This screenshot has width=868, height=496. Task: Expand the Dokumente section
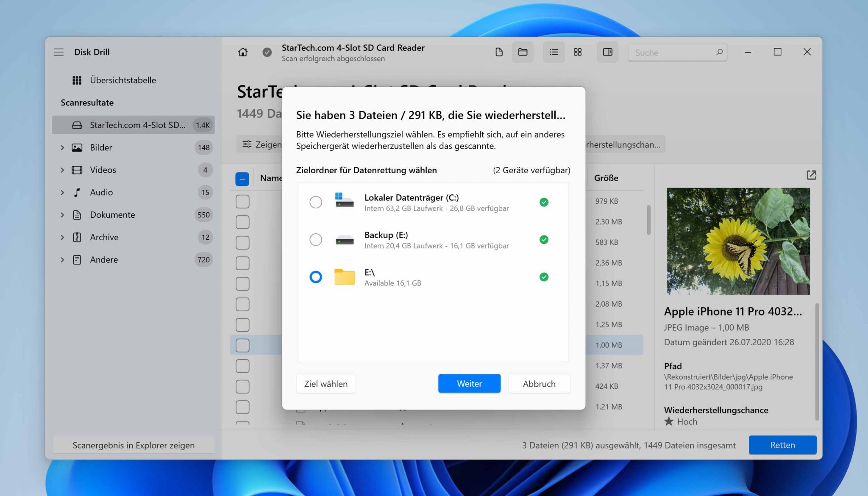tap(62, 215)
